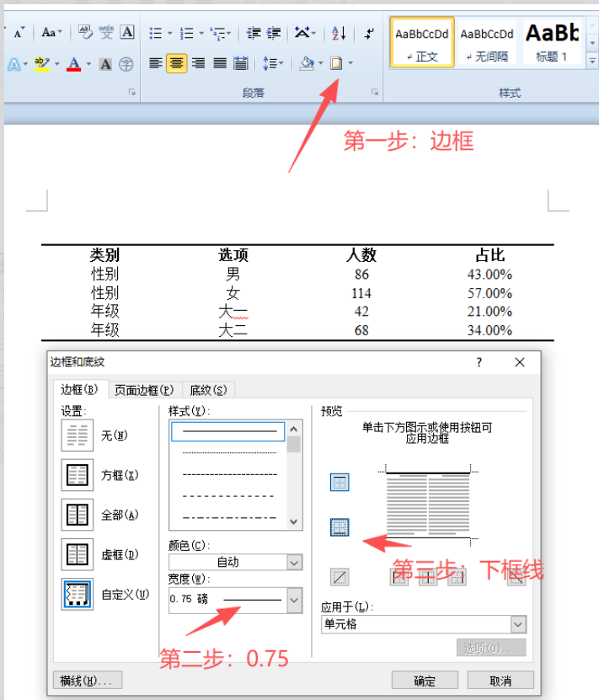Toggle the Center alignment button
Screen dimensions: 599x700
point(177,63)
